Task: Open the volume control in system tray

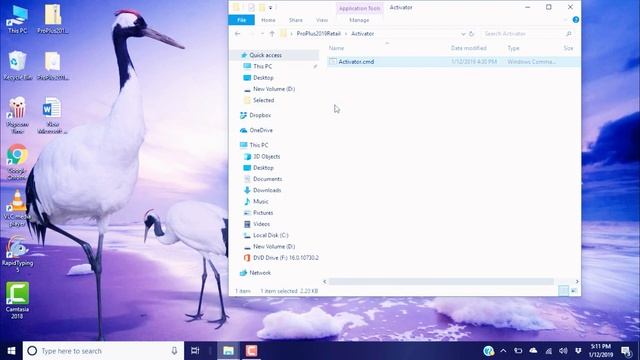Action: tap(563, 351)
